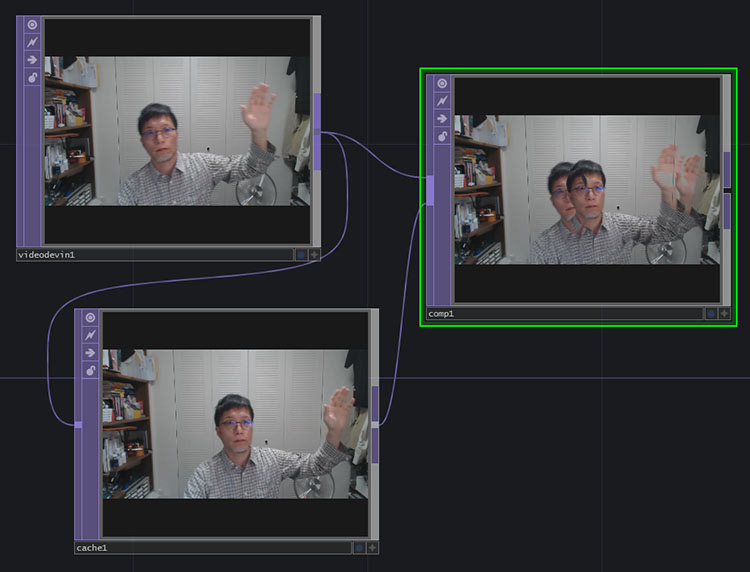Select the comp1 node name label
750x572 pixels.
[441, 314]
